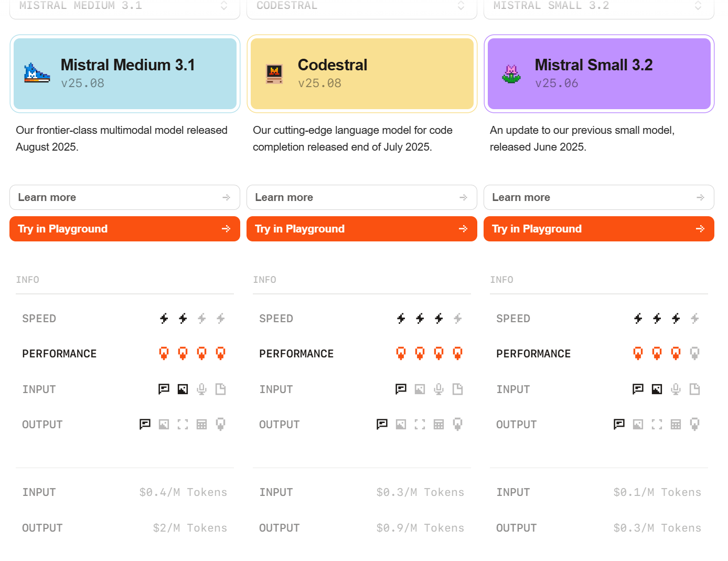Click text output icon in Codestral column
This screenshot has height=561, width=728.
[382, 424]
